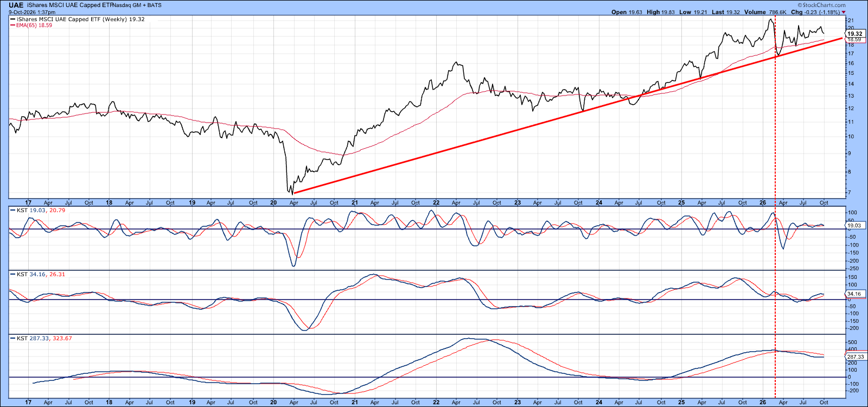
Task: Click the black line marker beside iShares legend
Action: click(13, 20)
